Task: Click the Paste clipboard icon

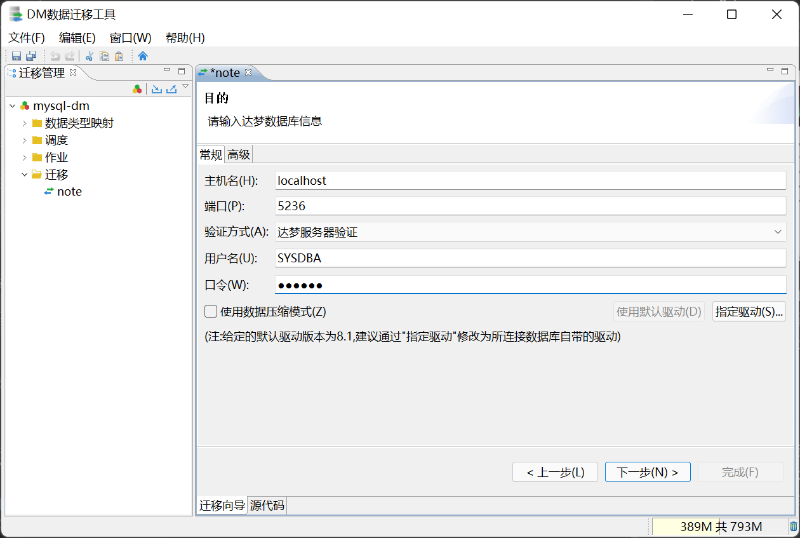Action: click(x=119, y=56)
